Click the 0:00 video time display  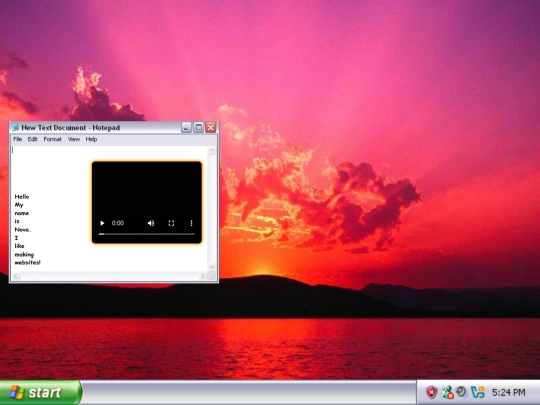[x=118, y=223]
